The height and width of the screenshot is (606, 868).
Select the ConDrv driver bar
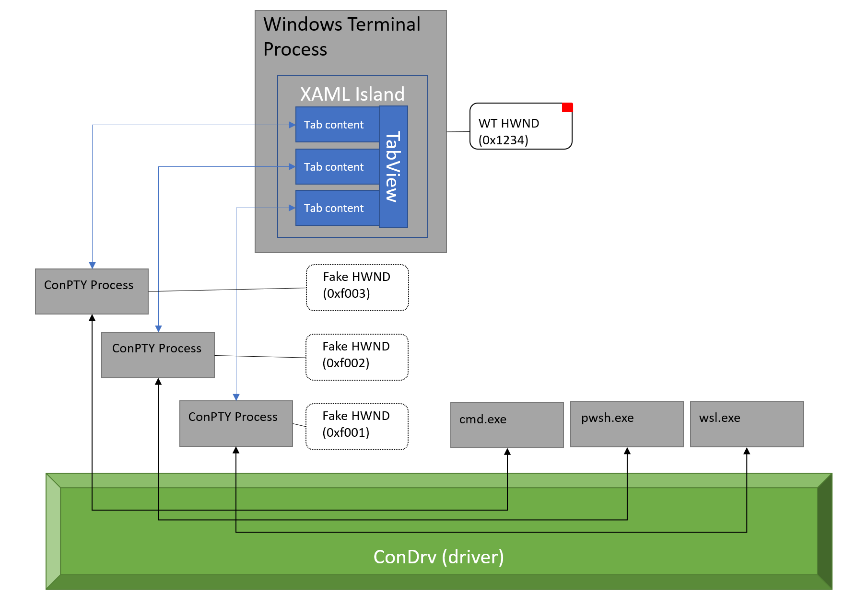(439, 558)
